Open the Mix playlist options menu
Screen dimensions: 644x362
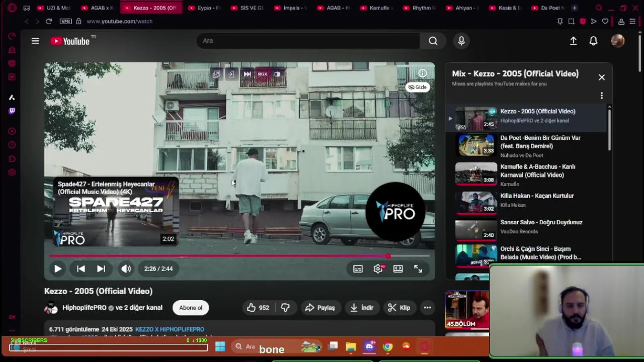(x=602, y=96)
